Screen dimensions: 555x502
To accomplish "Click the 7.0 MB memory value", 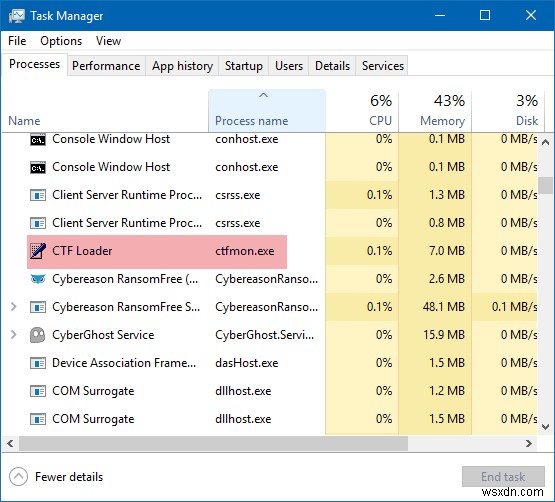I will tap(447, 251).
